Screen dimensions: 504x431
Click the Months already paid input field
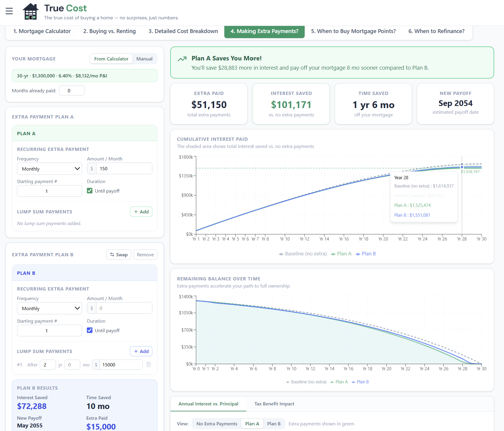[72, 90]
